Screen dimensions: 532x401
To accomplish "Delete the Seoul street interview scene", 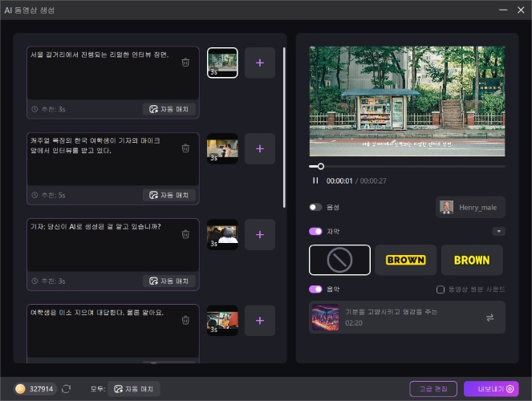I will pos(185,63).
